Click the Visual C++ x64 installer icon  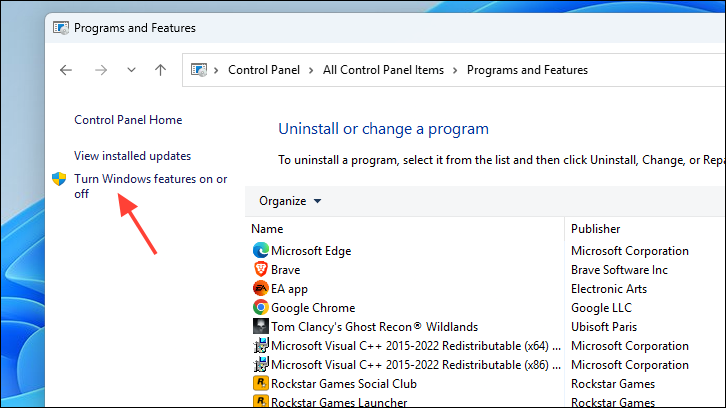click(261, 345)
